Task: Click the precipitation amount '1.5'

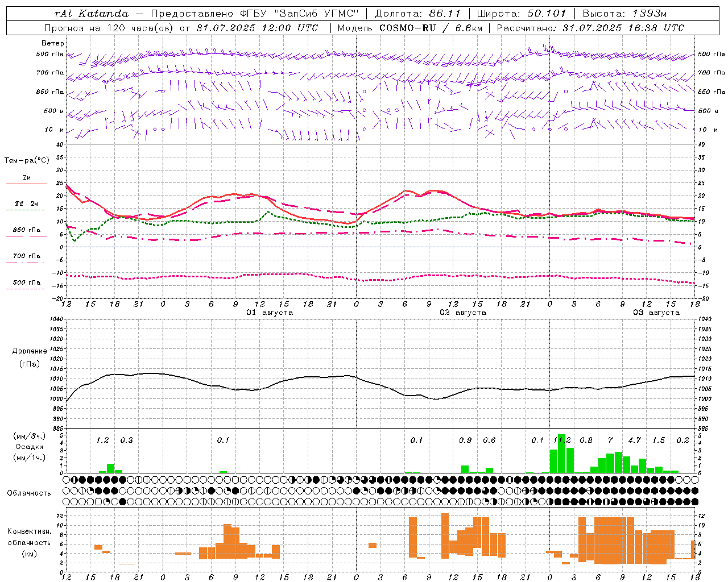Action: coord(659,440)
